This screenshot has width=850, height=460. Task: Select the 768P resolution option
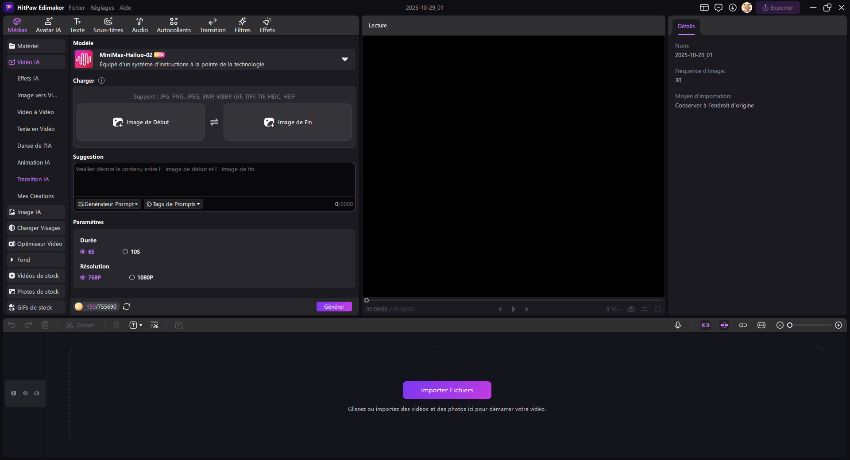[91, 277]
